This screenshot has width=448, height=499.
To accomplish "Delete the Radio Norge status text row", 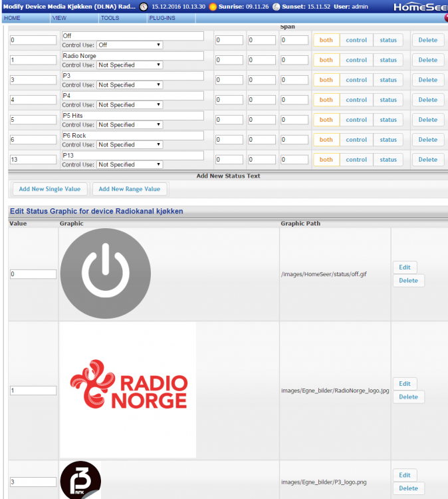I will pos(428,60).
